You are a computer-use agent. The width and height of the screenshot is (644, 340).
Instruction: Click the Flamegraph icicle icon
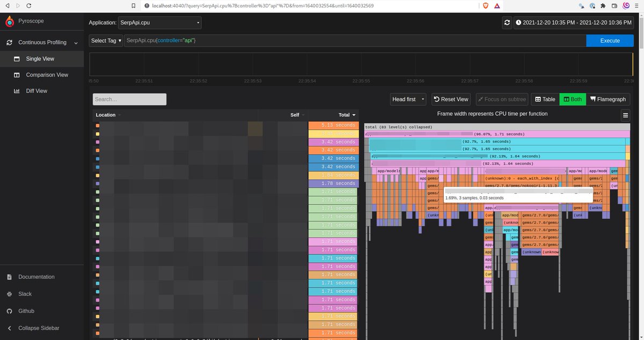pyautogui.click(x=593, y=99)
